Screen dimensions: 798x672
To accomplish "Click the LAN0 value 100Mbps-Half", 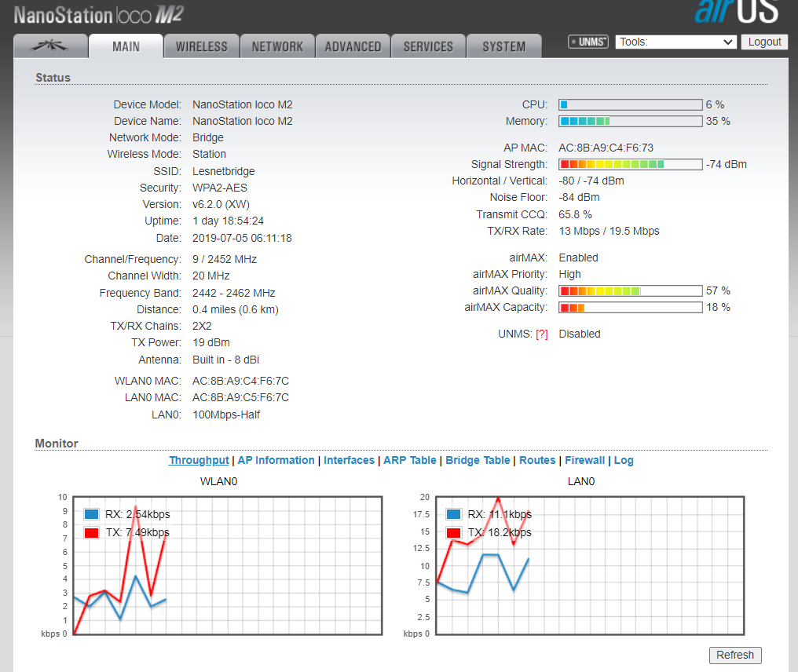I will tap(226, 415).
